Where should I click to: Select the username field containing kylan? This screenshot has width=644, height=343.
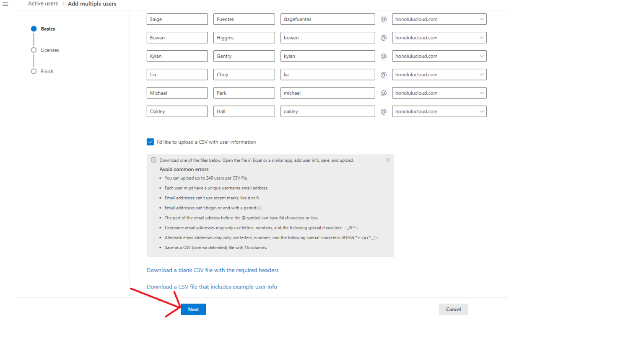click(x=327, y=56)
